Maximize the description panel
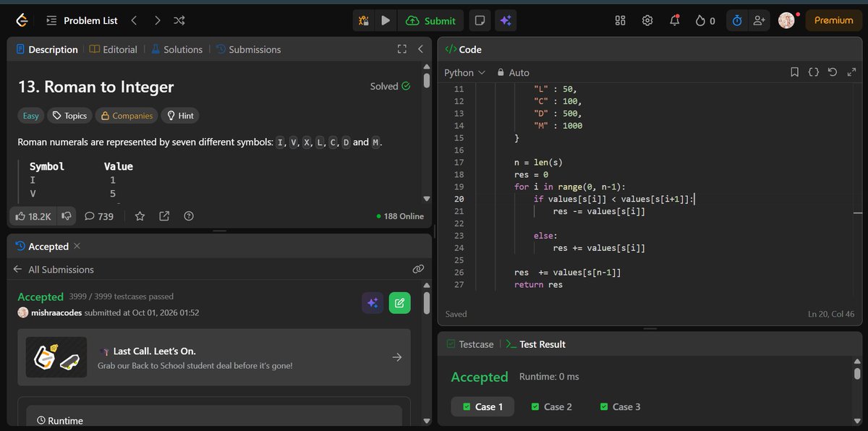 click(x=402, y=49)
